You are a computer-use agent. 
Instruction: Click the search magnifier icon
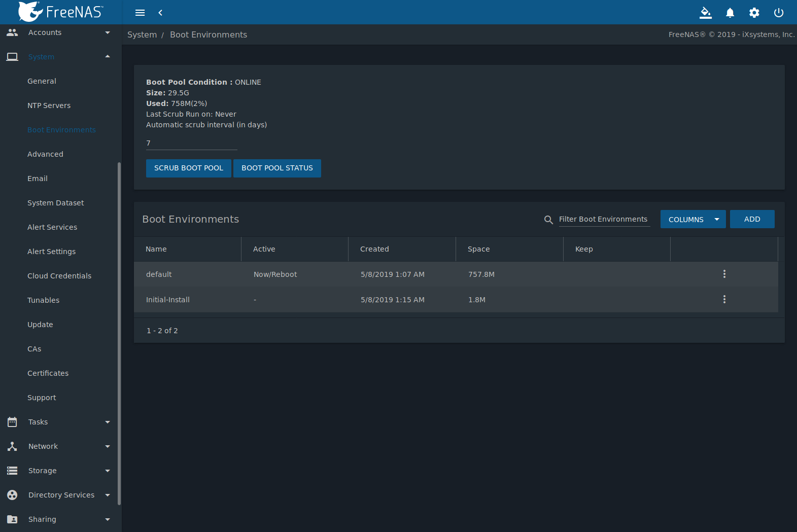[548, 220]
